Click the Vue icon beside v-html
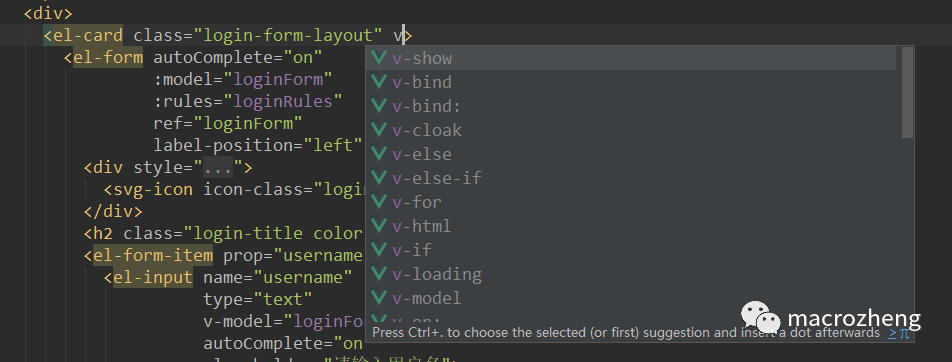Viewport: 952px width, 362px height. [379, 226]
